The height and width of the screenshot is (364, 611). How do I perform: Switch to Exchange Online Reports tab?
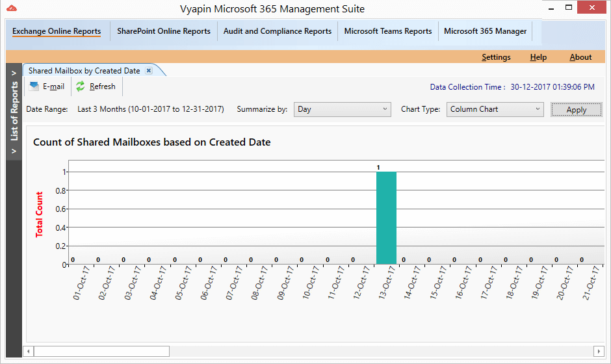point(57,31)
